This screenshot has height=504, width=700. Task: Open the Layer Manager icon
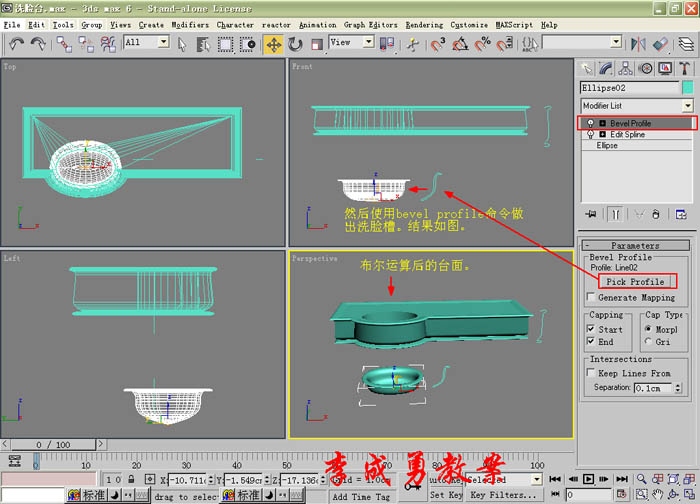(x=686, y=44)
